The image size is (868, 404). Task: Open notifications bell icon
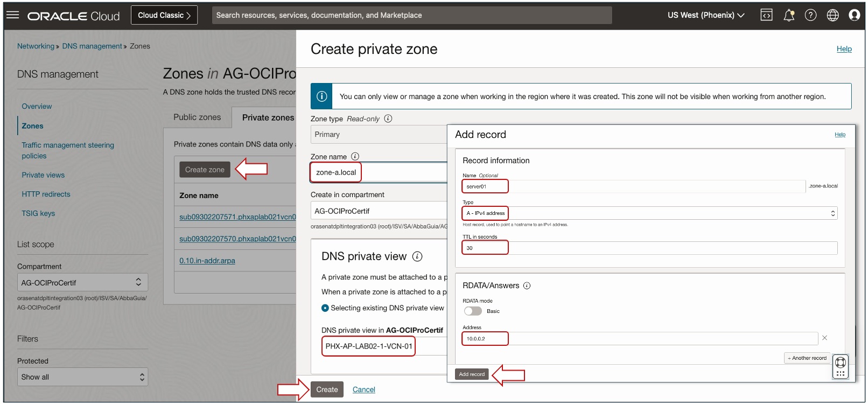pyautogui.click(x=789, y=15)
